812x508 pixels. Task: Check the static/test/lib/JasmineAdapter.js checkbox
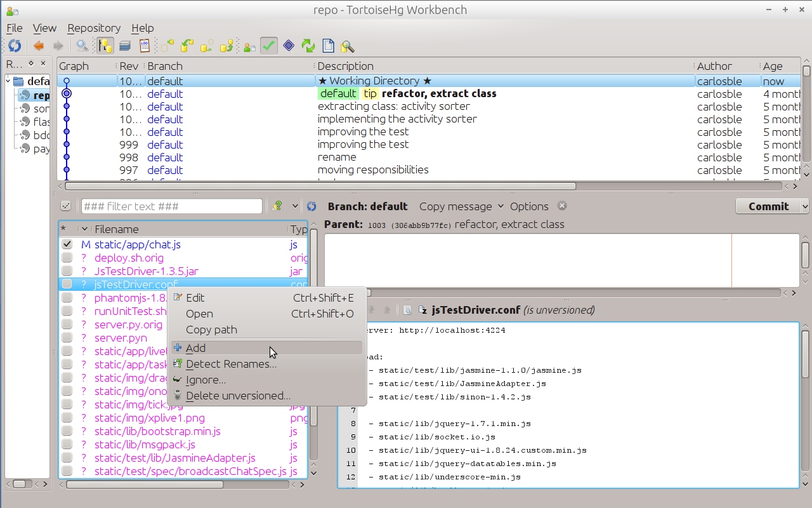pos(67,457)
